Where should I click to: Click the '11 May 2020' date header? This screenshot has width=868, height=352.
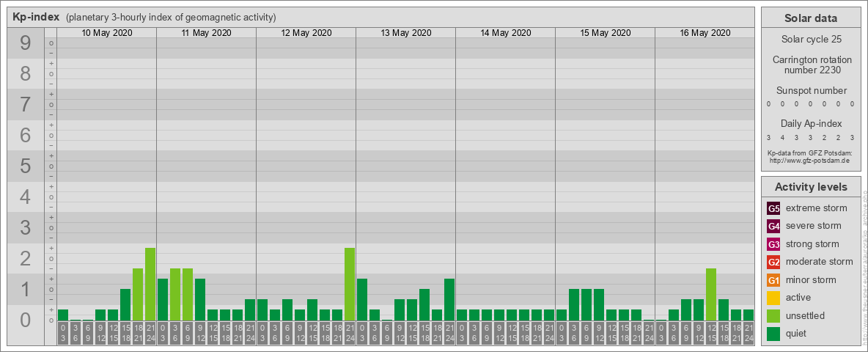(x=207, y=33)
